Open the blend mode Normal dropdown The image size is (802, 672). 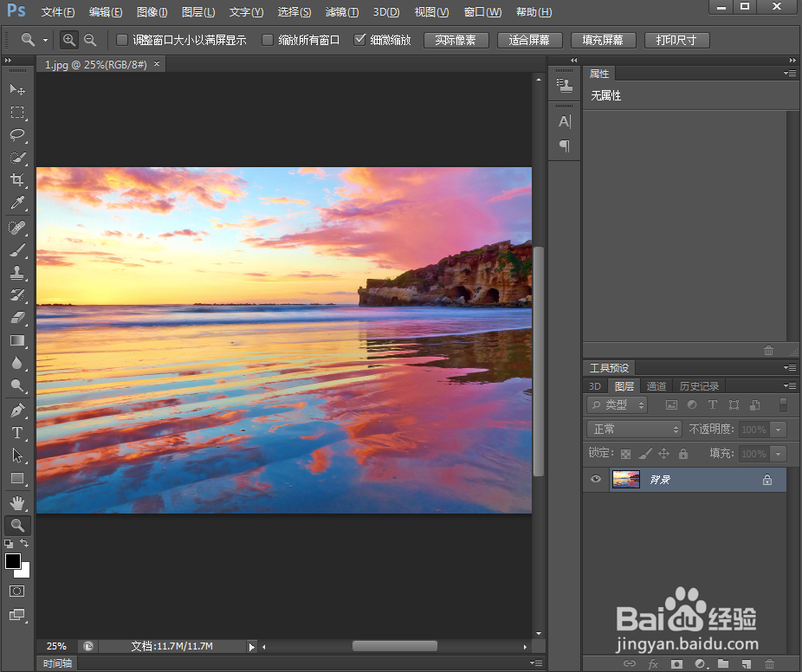634,429
